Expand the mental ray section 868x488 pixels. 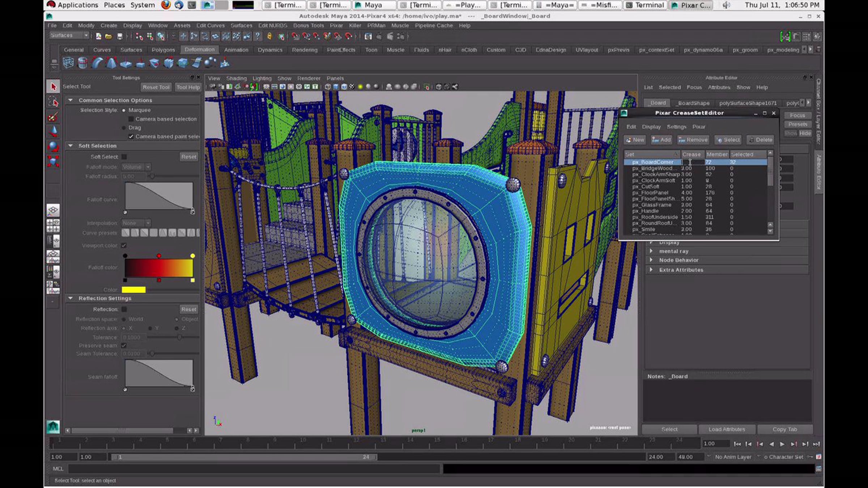pyautogui.click(x=651, y=251)
